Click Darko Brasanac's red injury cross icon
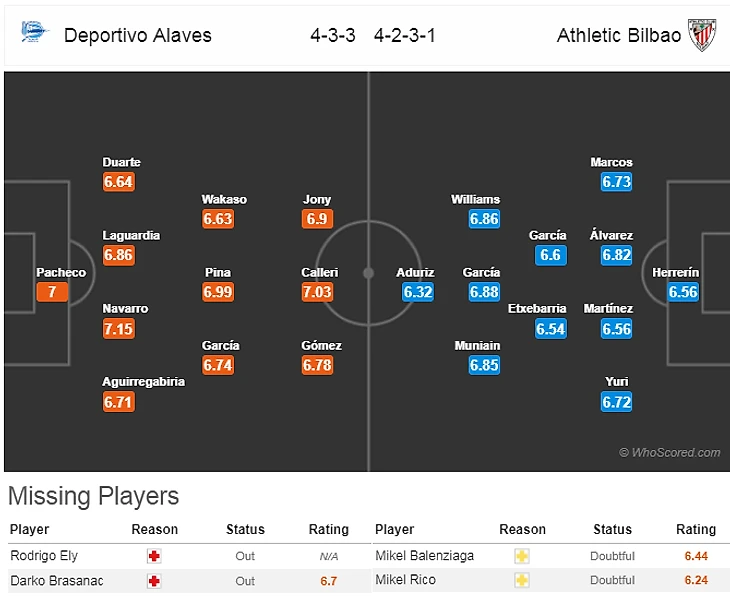The width and height of the screenshot is (730, 603). (x=154, y=581)
